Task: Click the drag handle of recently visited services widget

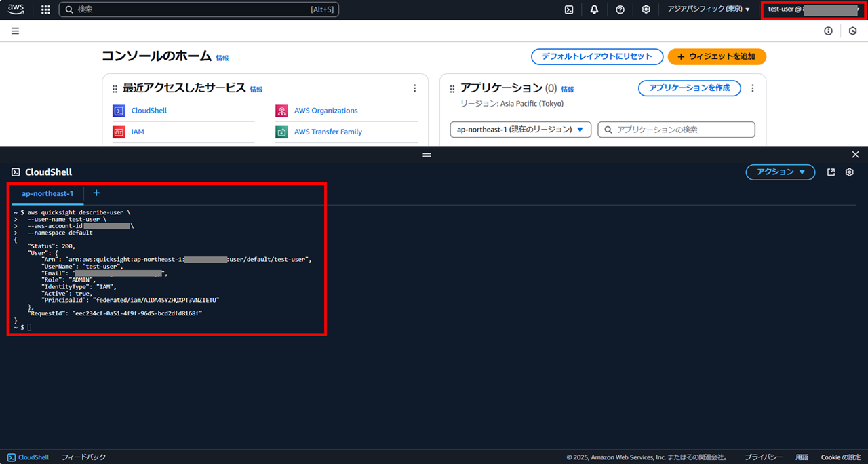Action: point(115,89)
